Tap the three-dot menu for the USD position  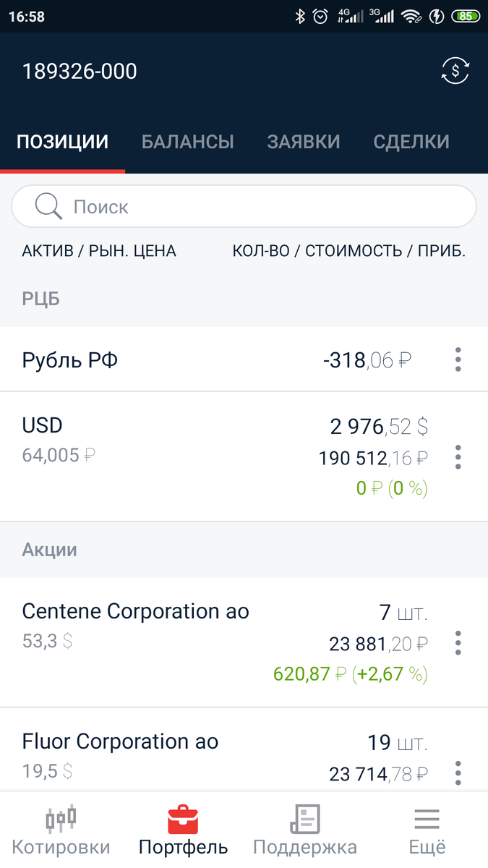458,457
